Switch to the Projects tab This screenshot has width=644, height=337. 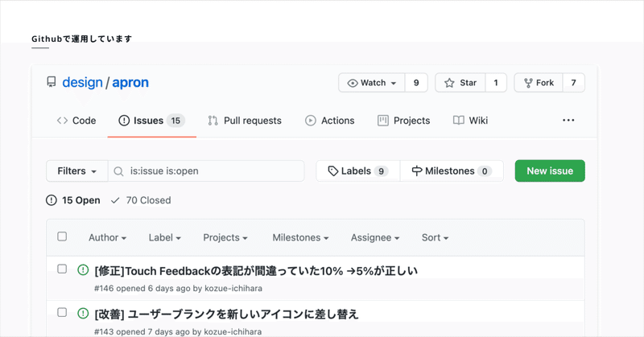(x=404, y=121)
